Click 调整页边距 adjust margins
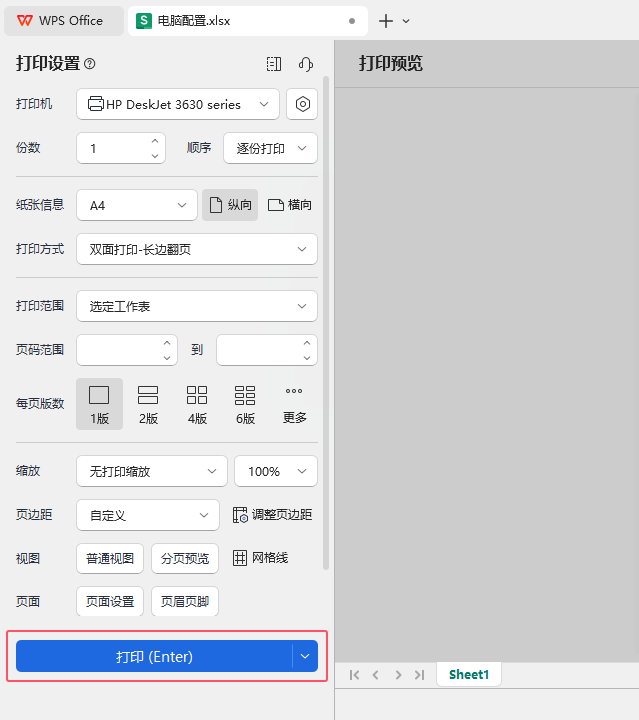The width and height of the screenshot is (639, 720). 273,515
